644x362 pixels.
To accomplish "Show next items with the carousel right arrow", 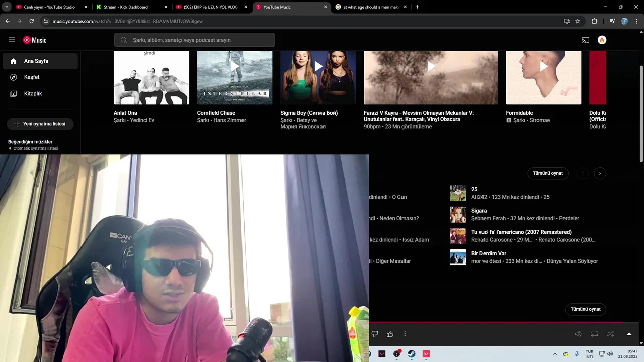I will click(600, 173).
